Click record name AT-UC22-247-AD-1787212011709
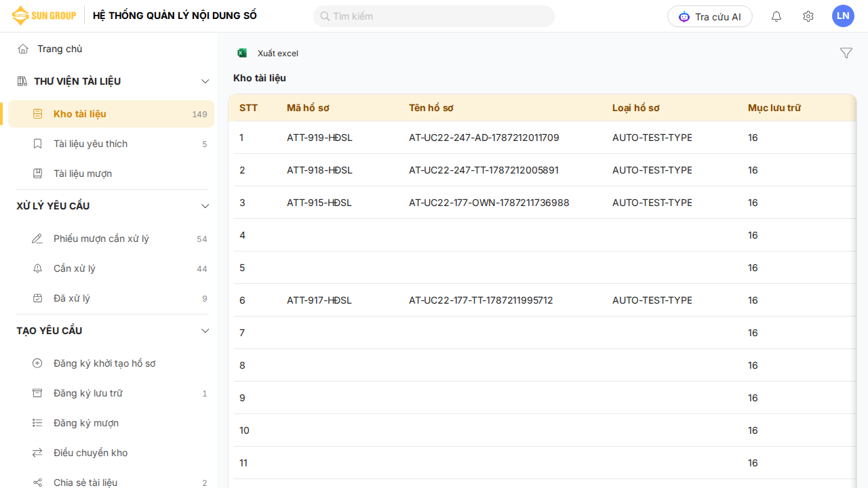868x488 pixels. coord(484,138)
